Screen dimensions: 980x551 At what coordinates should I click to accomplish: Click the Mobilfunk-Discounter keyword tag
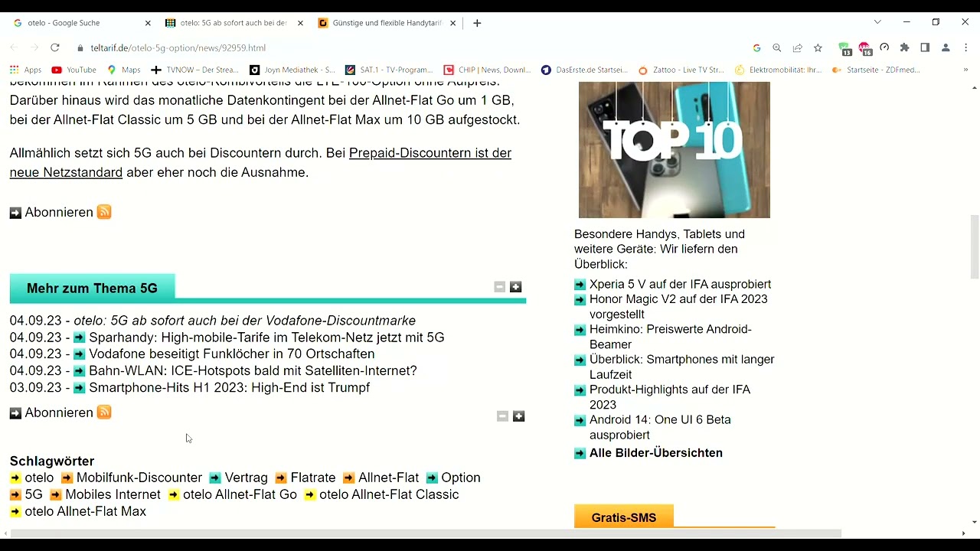[x=139, y=478]
